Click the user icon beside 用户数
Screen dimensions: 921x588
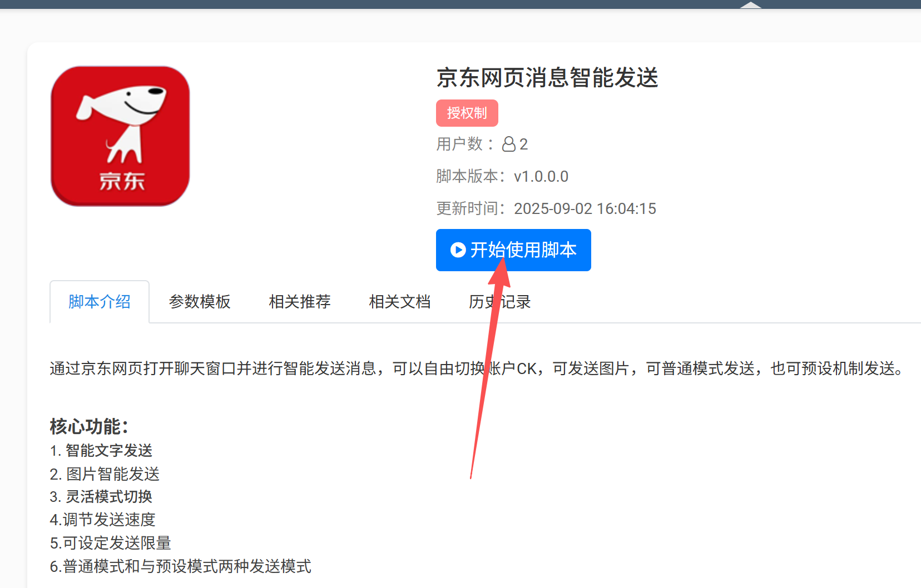(x=508, y=144)
